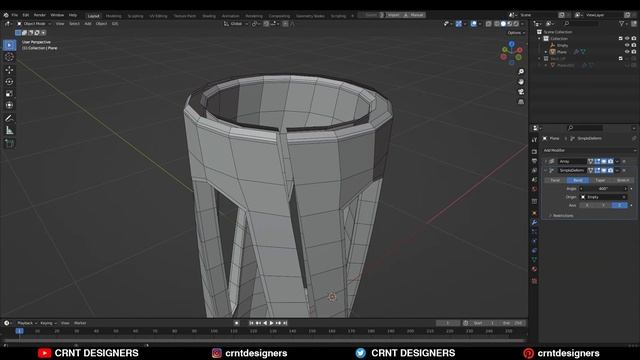Select the Stretch deform mode
Screen dimensions: 640x360
click(x=622, y=180)
